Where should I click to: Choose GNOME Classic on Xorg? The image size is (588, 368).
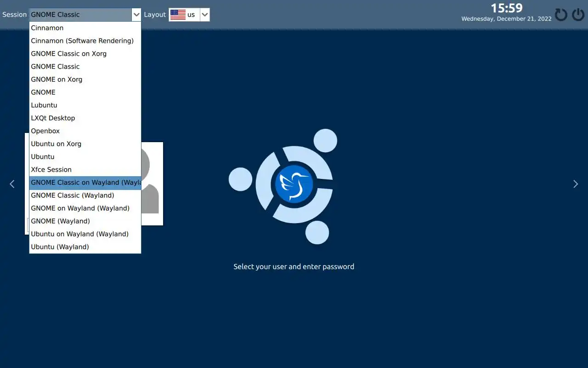[x=85, y=54]
